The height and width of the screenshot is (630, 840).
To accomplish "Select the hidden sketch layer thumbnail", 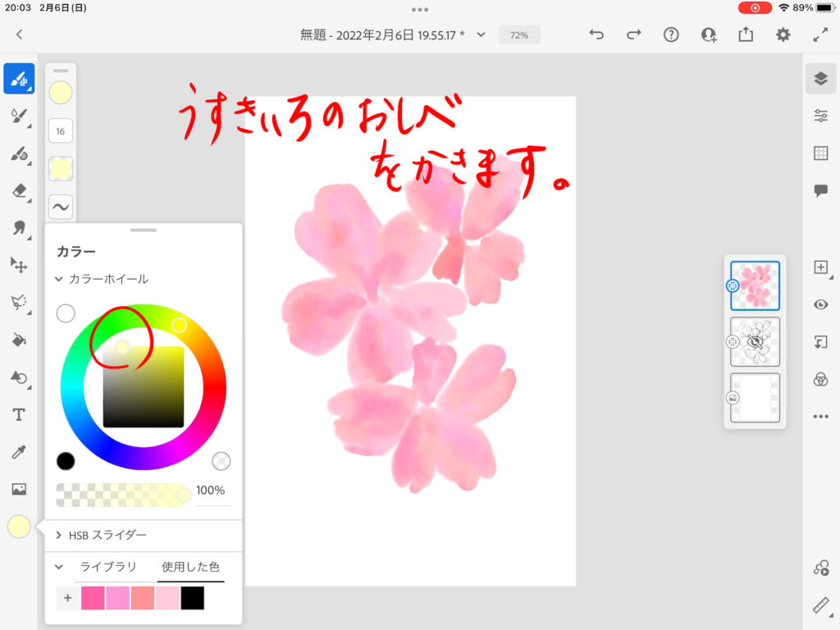I will pos(755,341).
